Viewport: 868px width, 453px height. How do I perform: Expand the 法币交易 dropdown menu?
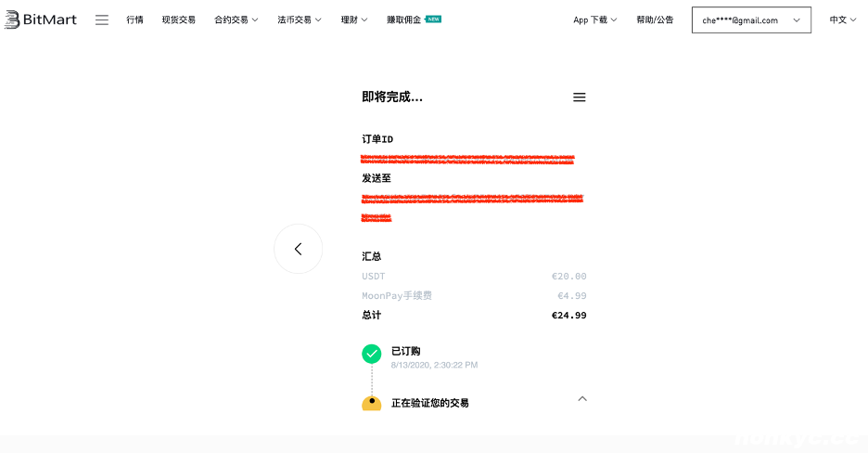pyautogui.click(x=299, y=19)
